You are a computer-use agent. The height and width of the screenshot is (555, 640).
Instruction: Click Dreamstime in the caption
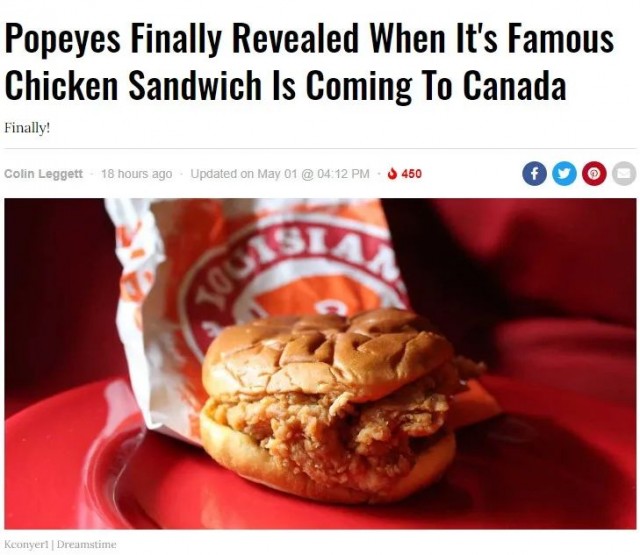tap(87, 544)
